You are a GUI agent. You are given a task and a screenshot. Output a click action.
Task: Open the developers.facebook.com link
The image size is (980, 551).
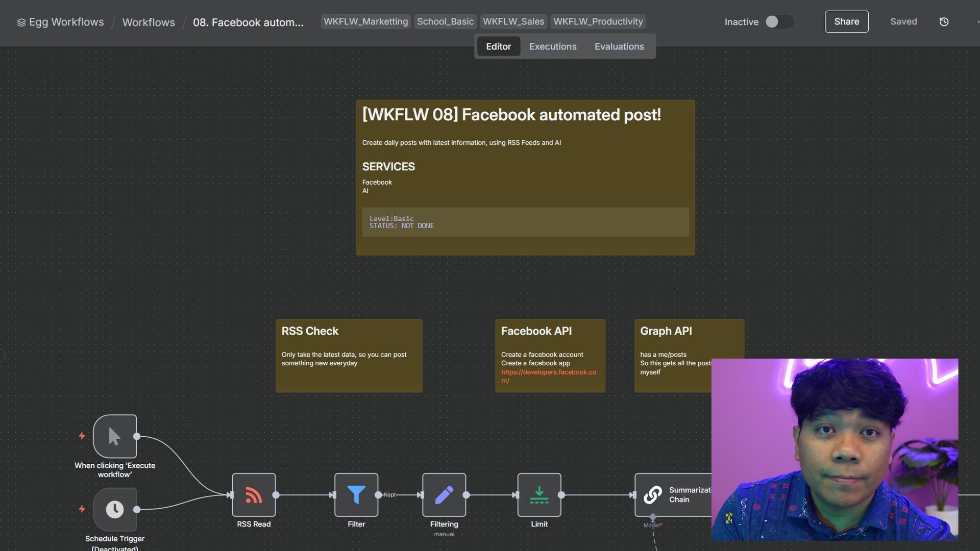pos(548,372)
